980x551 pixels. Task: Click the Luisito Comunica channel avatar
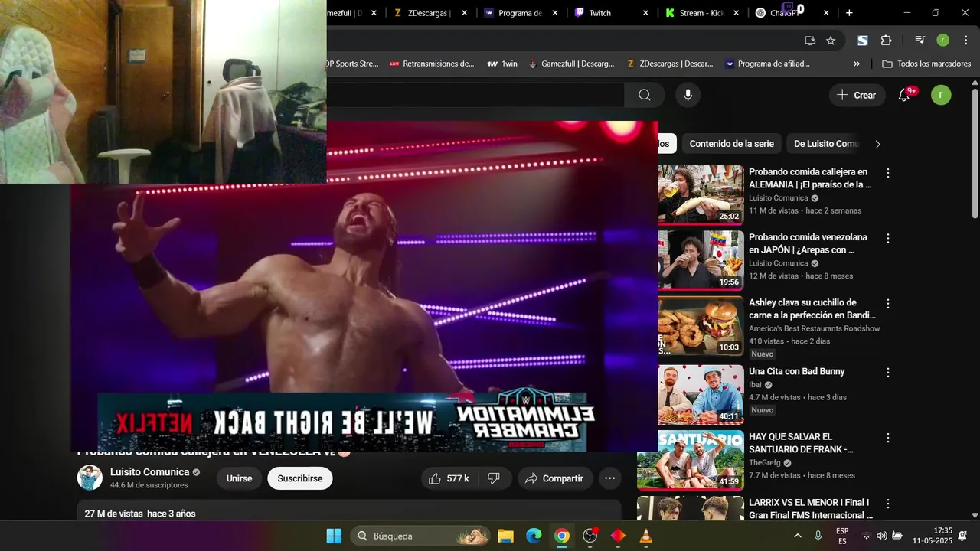click(90, 478)
